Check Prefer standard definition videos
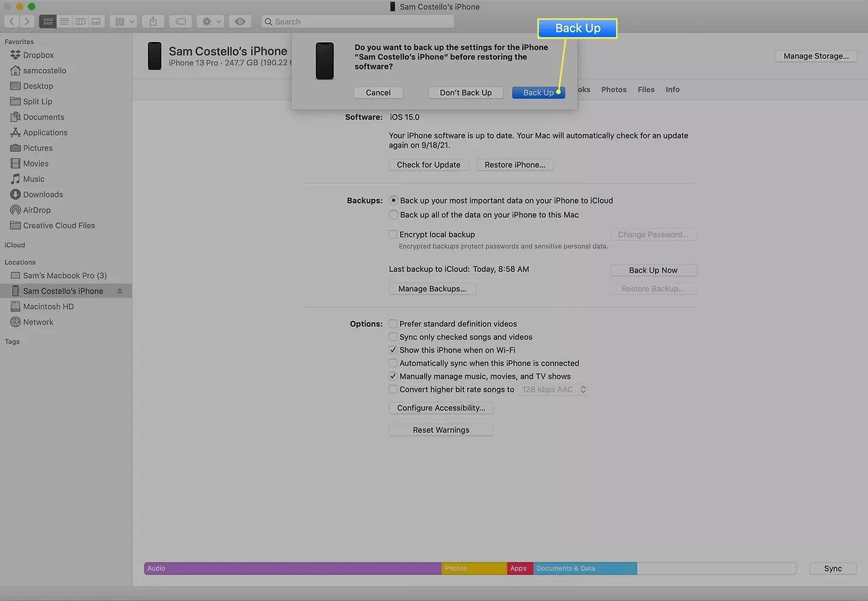868x601 pixels. click(393, 324)
